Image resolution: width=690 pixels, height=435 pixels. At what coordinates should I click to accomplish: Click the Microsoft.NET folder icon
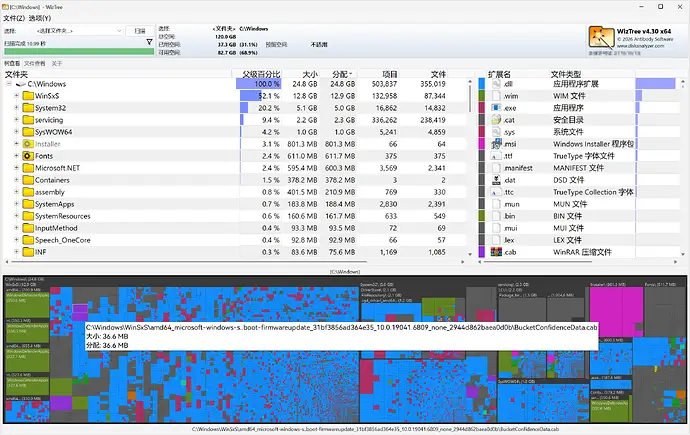point(28,168)
